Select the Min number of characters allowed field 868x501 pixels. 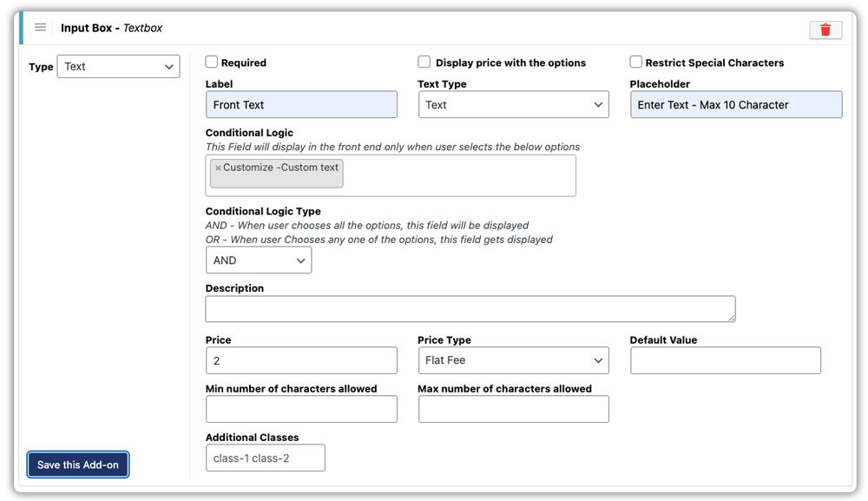[x=301, y=409]
